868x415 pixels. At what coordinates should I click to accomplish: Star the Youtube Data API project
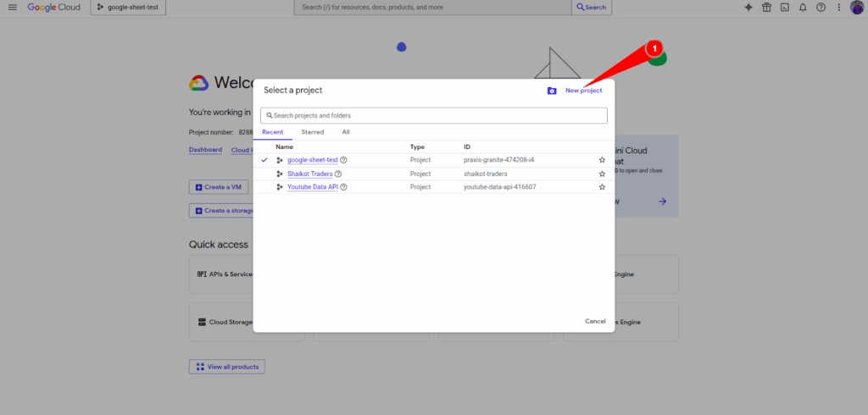pyautogui.click(x=602, y=187)
